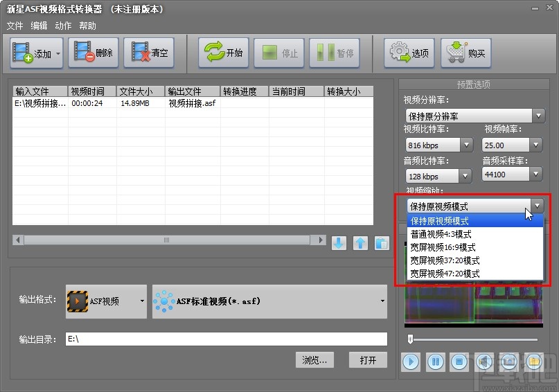Click the Purchase (购买) cart icon
Image resolution: width=559 pixels, height=392 pixels.
[x=465, y=53]
